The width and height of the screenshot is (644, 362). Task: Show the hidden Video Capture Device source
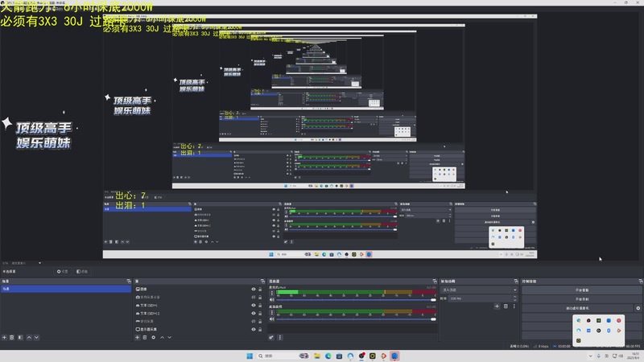(254, 297)
